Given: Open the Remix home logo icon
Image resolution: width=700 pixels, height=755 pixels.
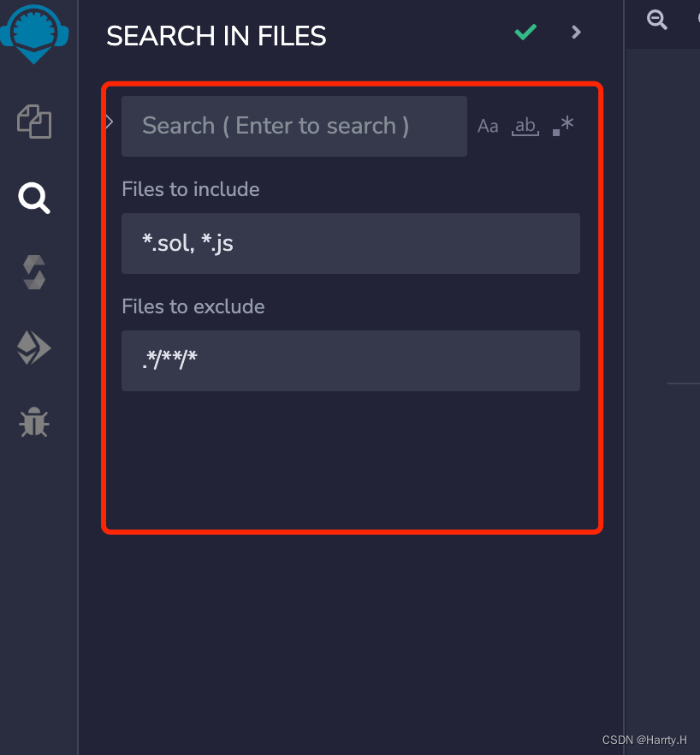Looking at the screenshot, I should [x=33, y=33].
